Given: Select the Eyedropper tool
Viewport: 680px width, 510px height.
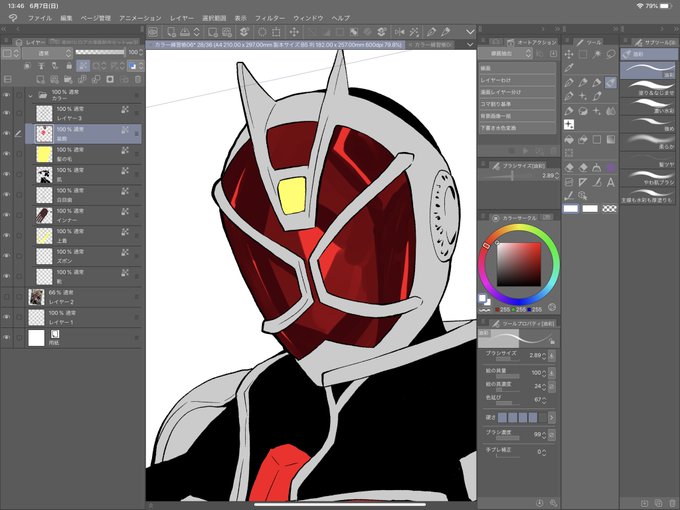Looking at the screenshot, I should point(569,68).
